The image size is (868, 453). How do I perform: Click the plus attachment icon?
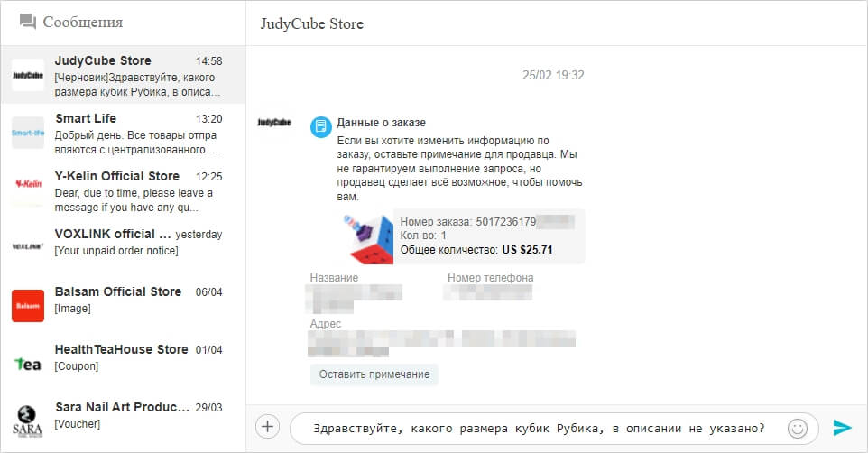pos(268,427)
